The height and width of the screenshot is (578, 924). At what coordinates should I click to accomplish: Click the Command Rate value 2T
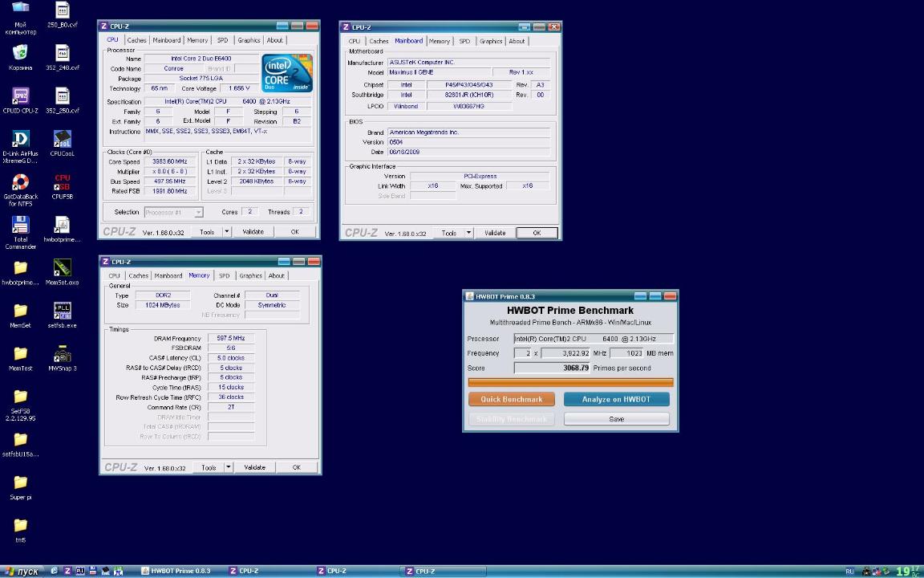click(x=230, y=407)
